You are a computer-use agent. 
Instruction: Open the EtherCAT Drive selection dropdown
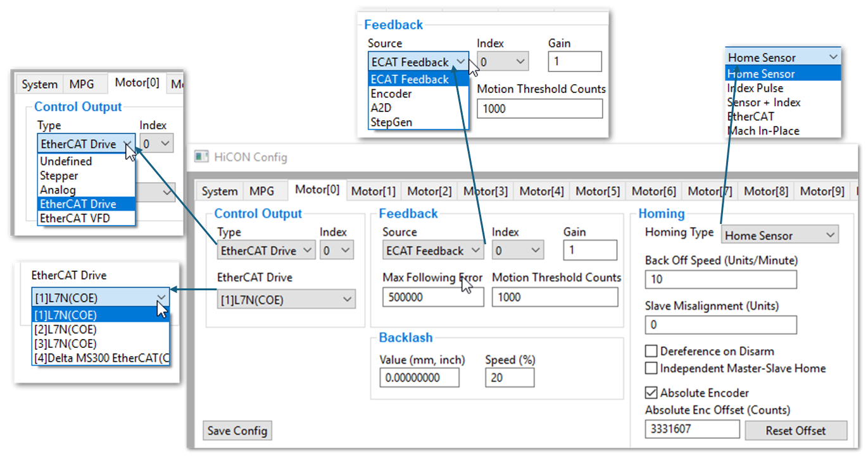[286, 299]
